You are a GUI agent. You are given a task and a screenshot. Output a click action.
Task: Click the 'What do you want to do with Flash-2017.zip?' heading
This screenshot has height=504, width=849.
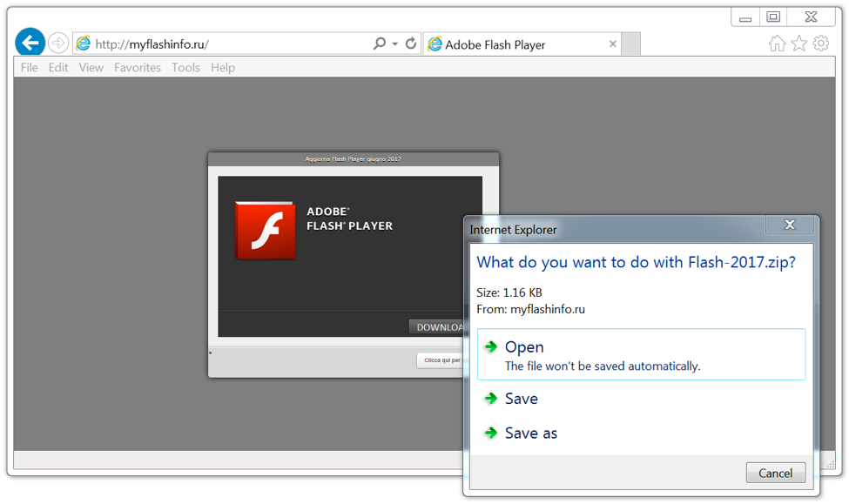point(637,263)
